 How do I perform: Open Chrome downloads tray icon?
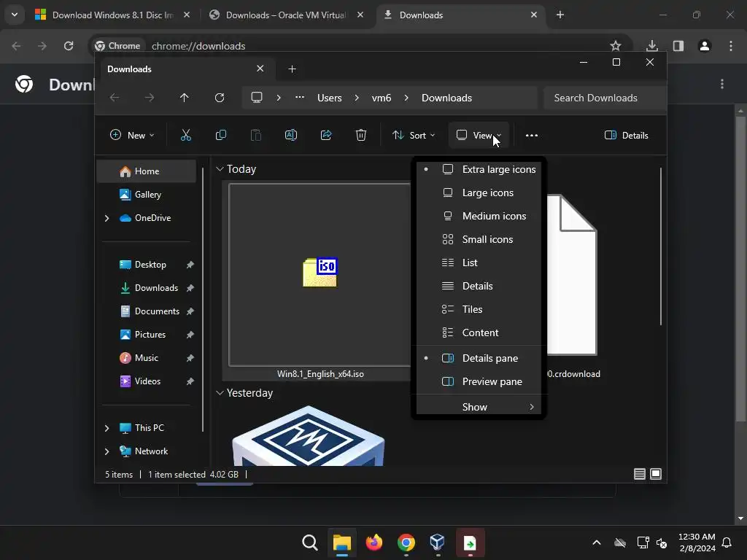click(x=652, y=46)
